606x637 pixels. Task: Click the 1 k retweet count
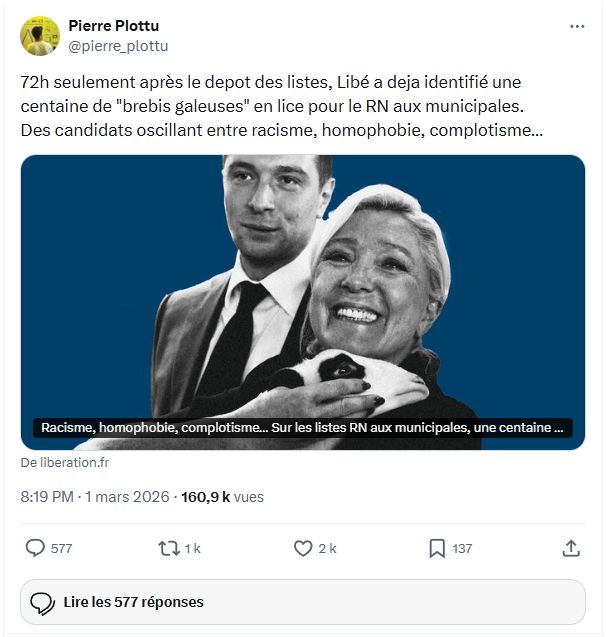pos(193,549)
